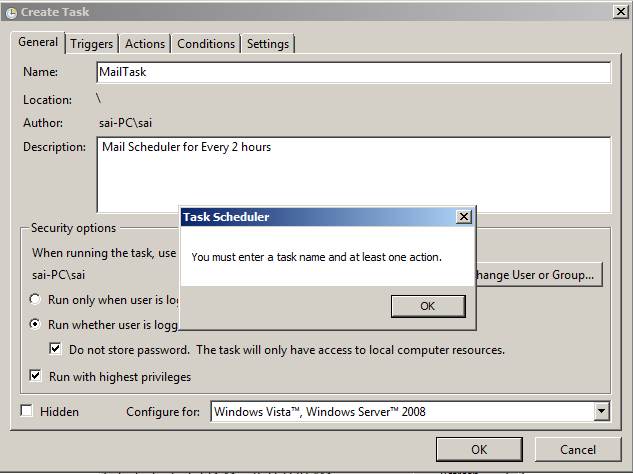The image size is (633, 474).
Task: Click the error message about task name and action
Action: 316,257
